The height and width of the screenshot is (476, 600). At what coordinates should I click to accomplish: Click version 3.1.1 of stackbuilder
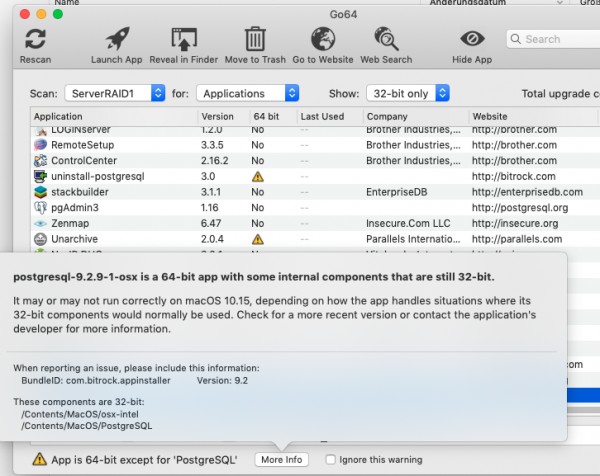click(211, 192)
